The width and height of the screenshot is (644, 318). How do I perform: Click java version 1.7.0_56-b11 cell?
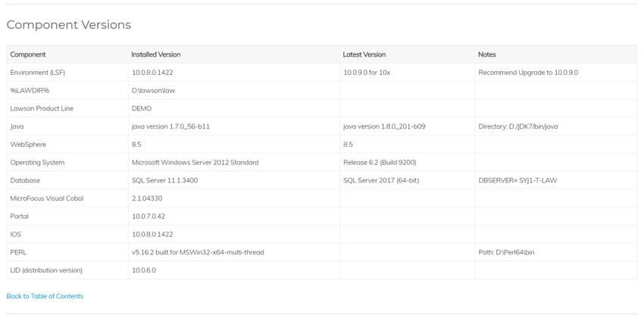171,126
